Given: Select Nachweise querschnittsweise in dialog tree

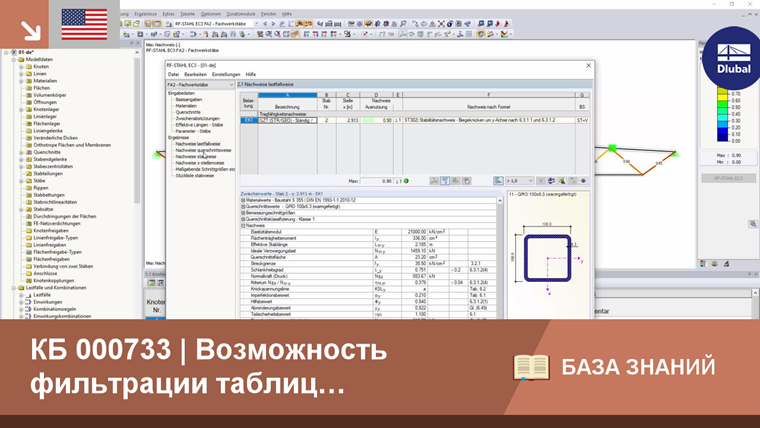Looking at the screenshot, I should coord(204,150).
